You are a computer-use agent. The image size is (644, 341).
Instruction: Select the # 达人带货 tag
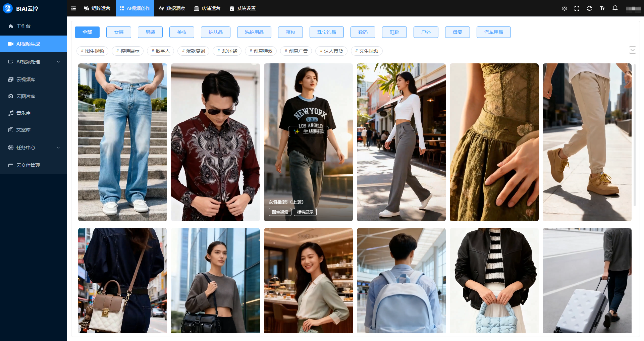(x=331, y=51)
